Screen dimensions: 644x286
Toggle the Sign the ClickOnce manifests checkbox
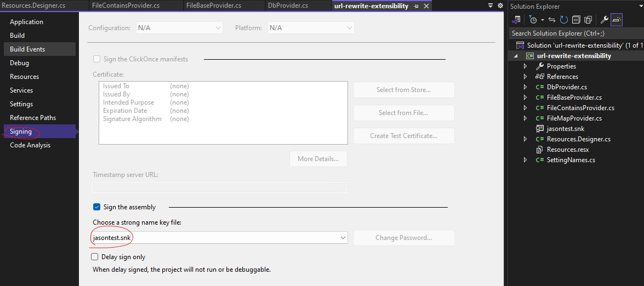pyautogui.click(x=96, y=59)
